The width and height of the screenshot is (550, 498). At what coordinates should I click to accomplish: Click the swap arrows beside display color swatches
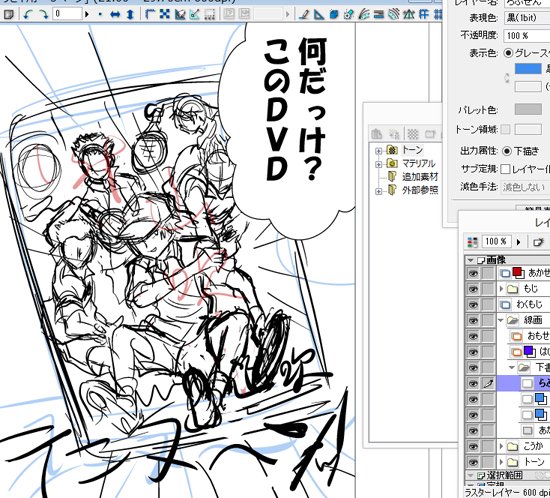507,78
